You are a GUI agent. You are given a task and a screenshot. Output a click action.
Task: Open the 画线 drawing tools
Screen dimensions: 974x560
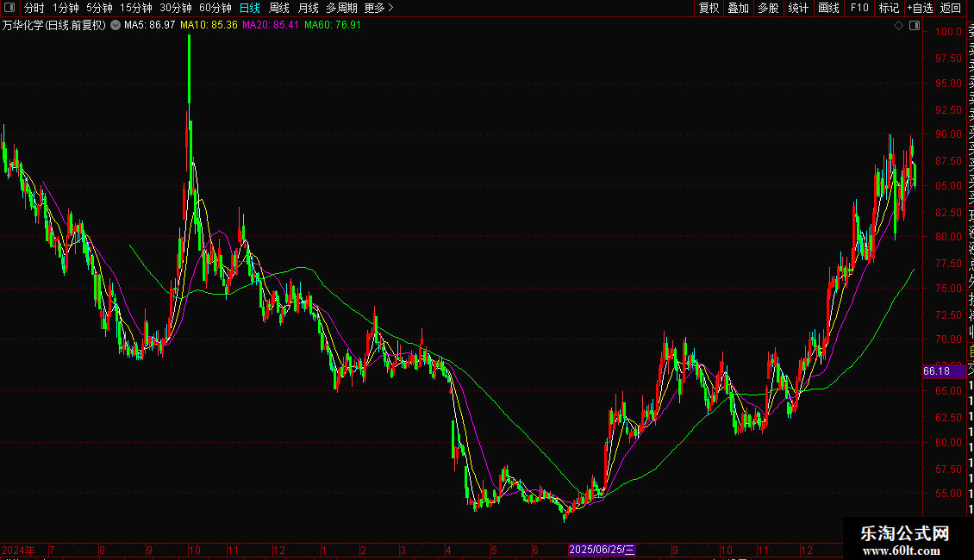828,8
